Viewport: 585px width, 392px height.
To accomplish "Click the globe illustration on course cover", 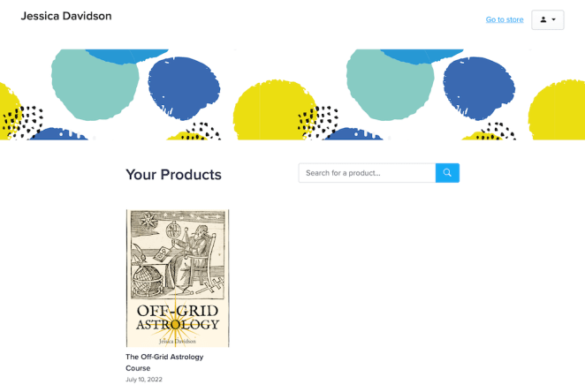I will point(144,281).
